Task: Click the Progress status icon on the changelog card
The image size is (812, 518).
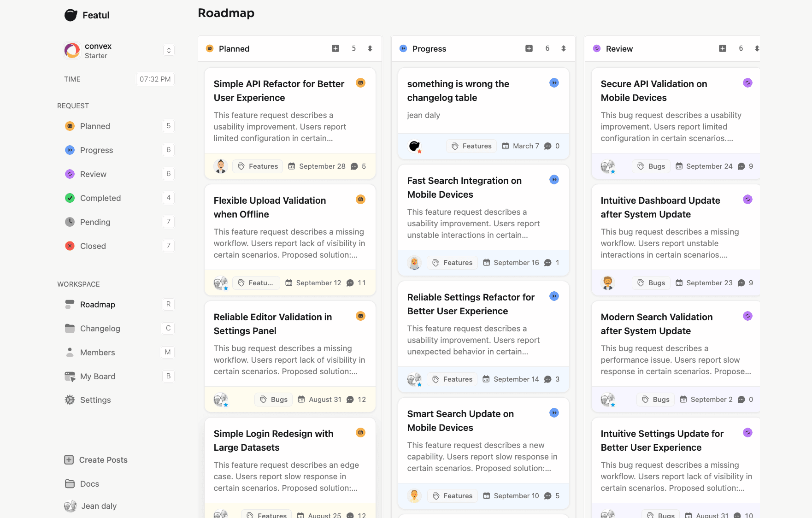Action: [554, 83]
